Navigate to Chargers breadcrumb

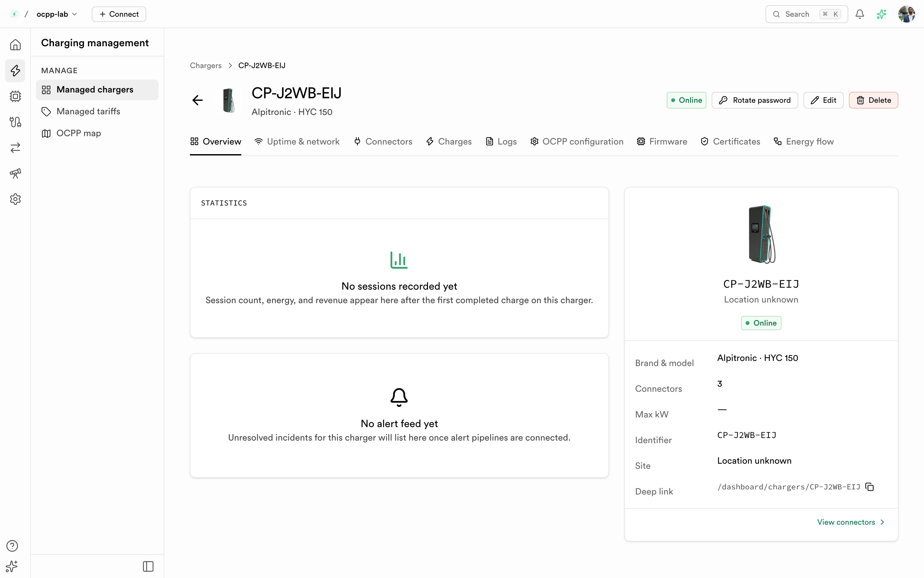[x=205, y=66]
